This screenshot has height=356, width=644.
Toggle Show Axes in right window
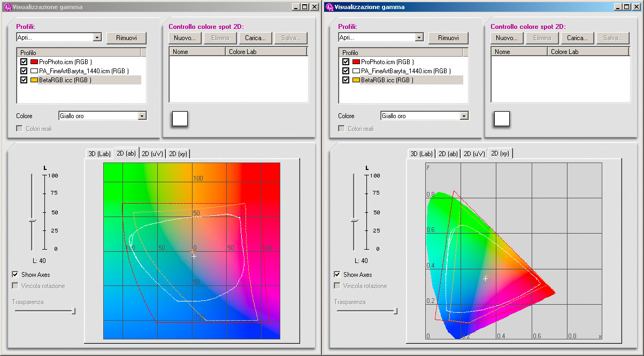point(338,274)
